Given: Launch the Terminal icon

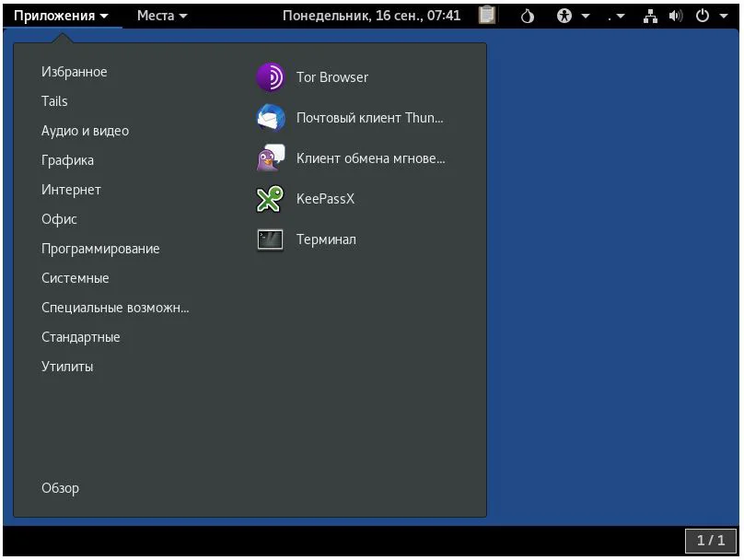Looking at the screenshot, I should pyautogui.click(x=270, y=239).
